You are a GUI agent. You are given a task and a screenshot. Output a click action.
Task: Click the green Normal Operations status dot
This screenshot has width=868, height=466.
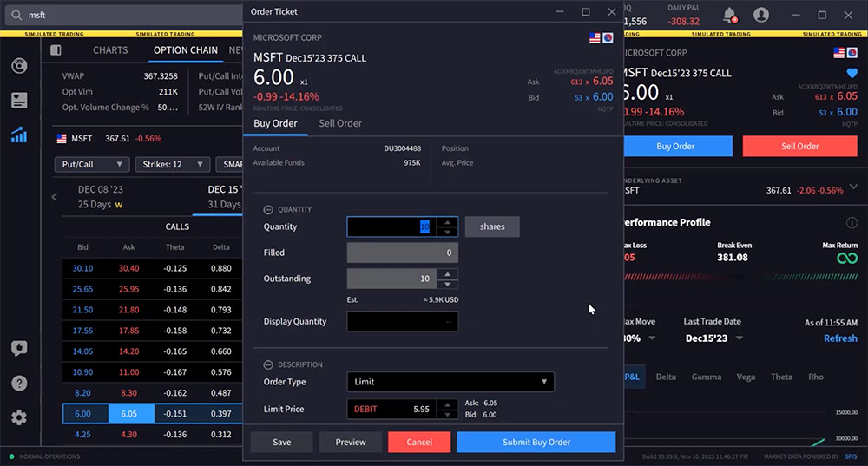click(x=11, y=456)
